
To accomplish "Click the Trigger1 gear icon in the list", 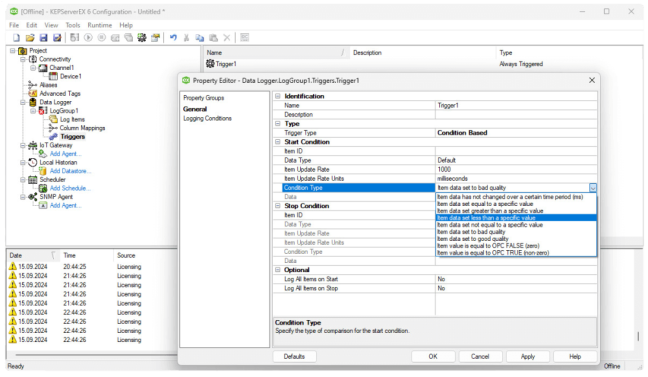I will [210, 64].
